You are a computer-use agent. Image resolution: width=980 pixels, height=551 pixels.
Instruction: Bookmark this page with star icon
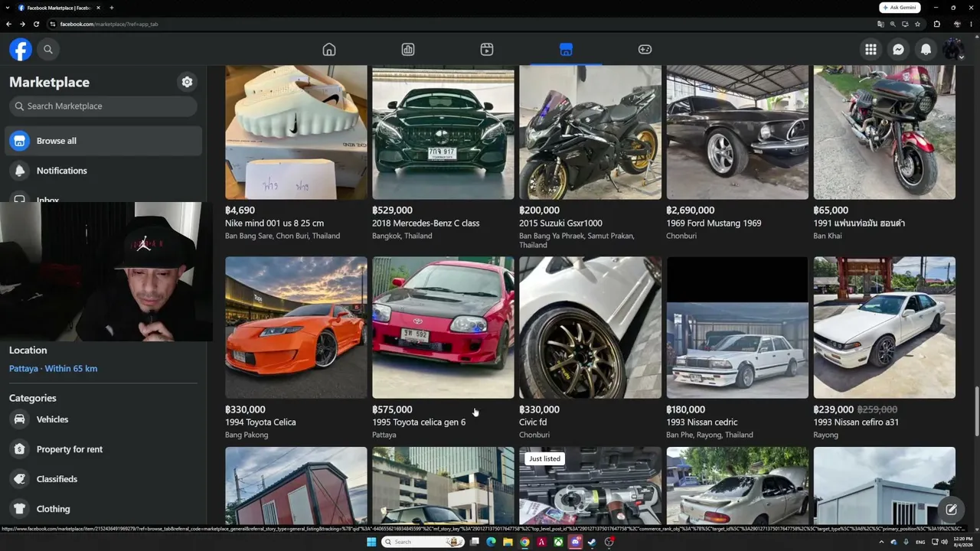click(917, 24)
